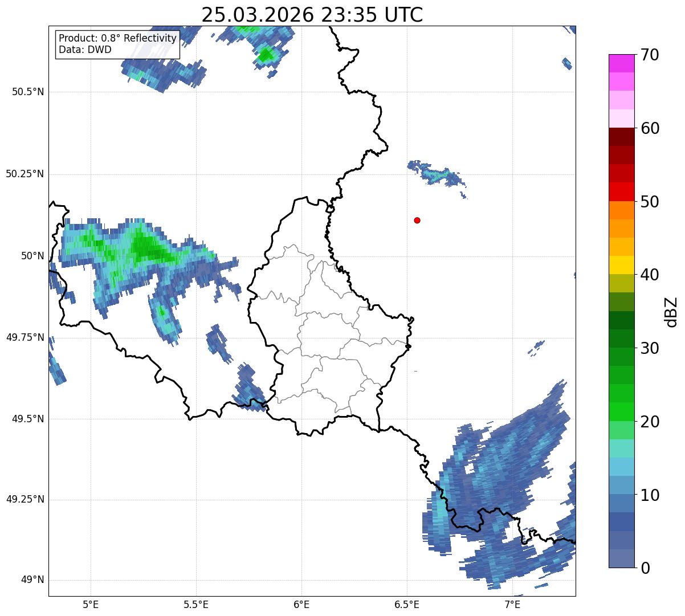The width and height of the screenshot is (685, 616).
Task: Click the 50.5°N latitude label
Action: tap(28, 92)
